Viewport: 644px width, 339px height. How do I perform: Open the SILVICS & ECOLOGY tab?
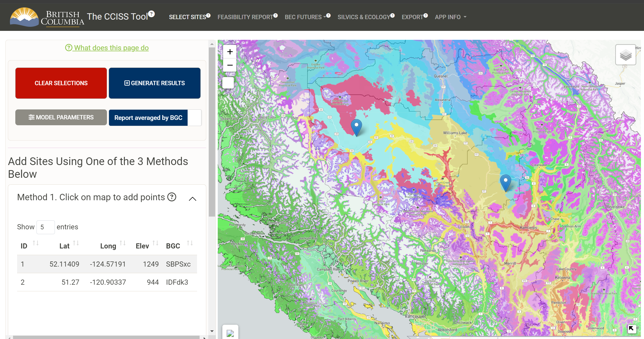364,17
